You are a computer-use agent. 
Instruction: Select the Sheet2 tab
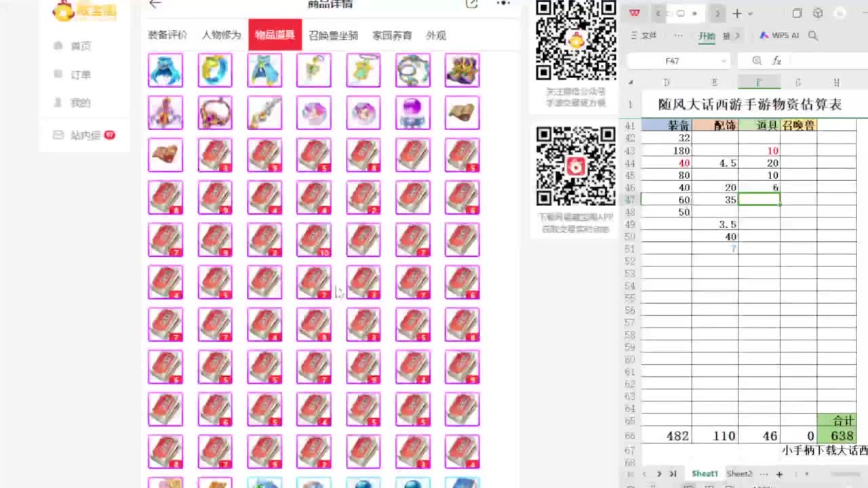point(739,474)
